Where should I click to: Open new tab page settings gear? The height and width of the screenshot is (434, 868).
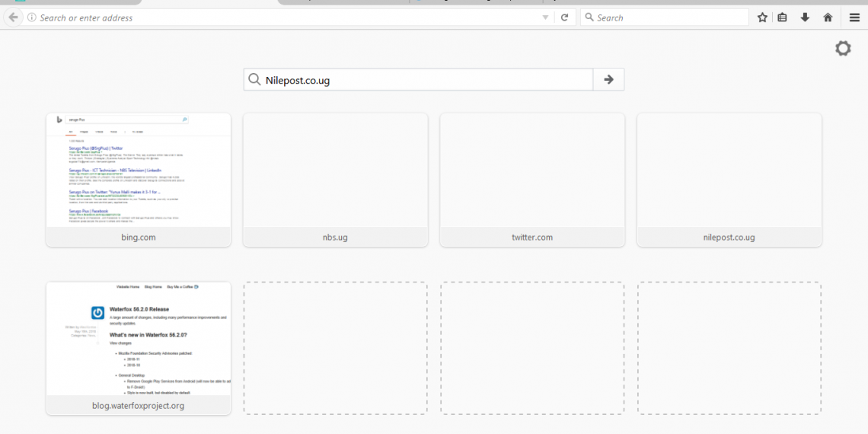click(x=843, y=49)
